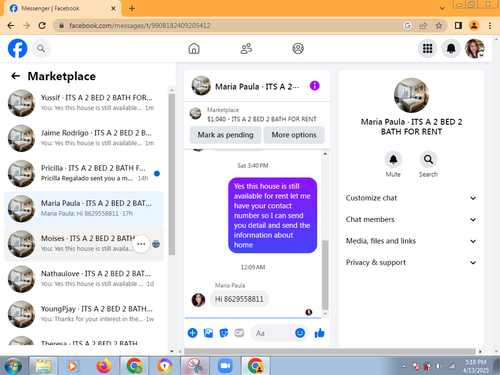This screenshot has width=500, height=375.
Task: Open the Messenger | Facebook browser tab
Action: [x=62, y=9]
